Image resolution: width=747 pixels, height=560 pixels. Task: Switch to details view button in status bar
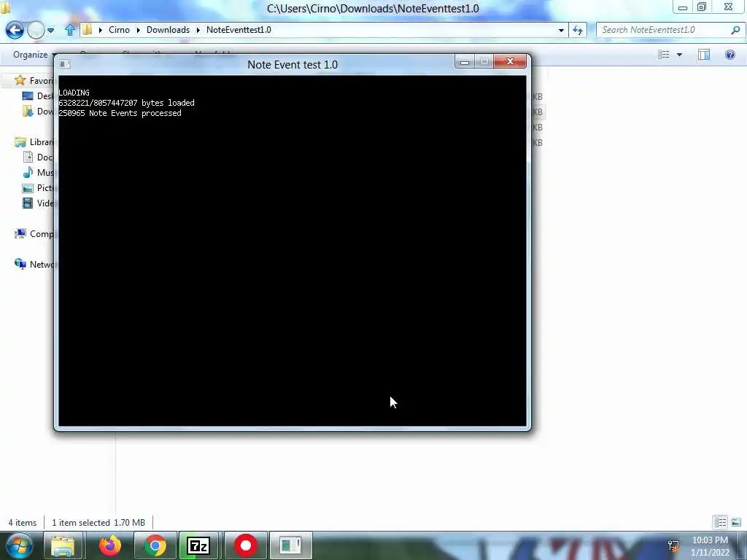(720, 522)
